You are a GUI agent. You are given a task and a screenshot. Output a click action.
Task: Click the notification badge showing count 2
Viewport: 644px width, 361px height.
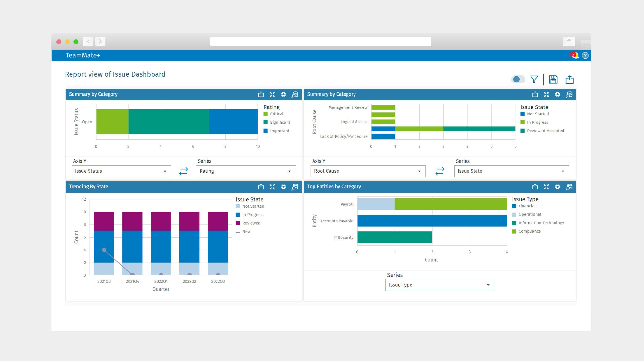[573, 54]
